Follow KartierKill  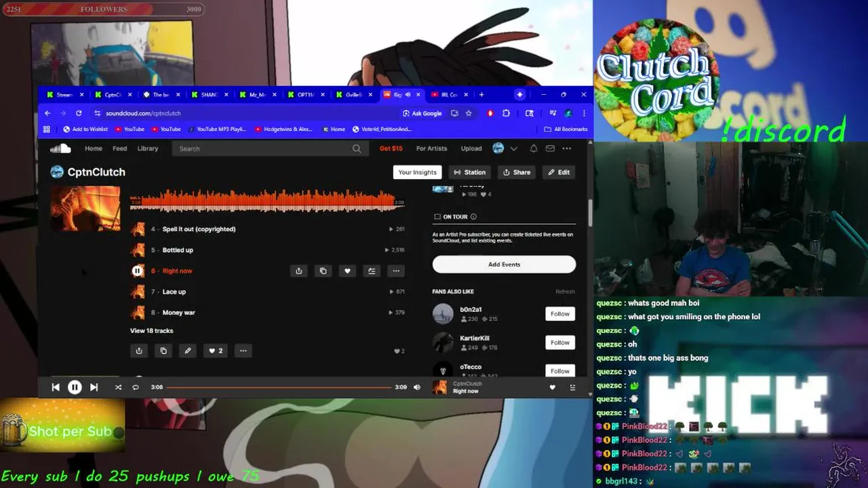(560, 342)
